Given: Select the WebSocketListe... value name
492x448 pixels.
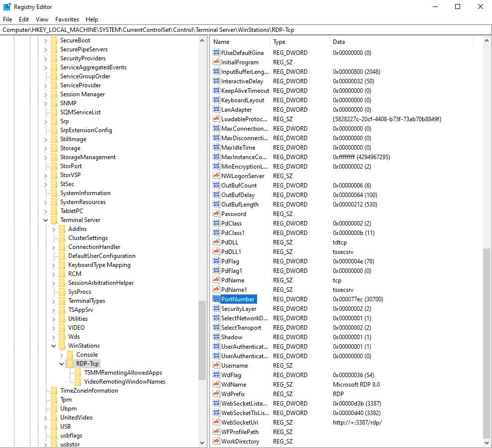Looking at the screenshot, I should pyautogui.click(x=244, y=404).
